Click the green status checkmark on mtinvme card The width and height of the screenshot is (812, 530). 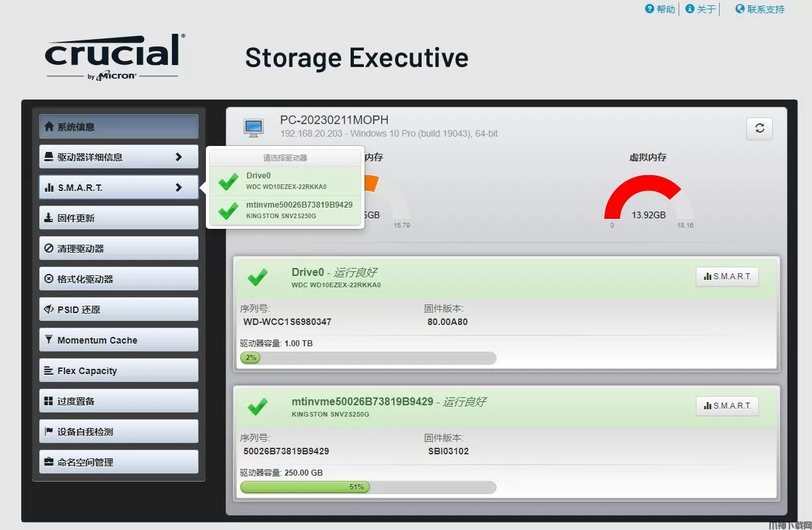258,406
